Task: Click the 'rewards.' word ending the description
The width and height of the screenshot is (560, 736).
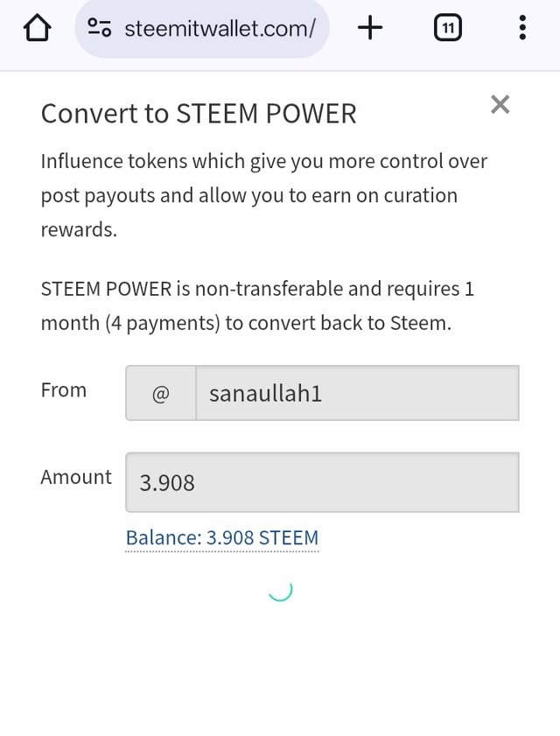Action: (79, 228)
